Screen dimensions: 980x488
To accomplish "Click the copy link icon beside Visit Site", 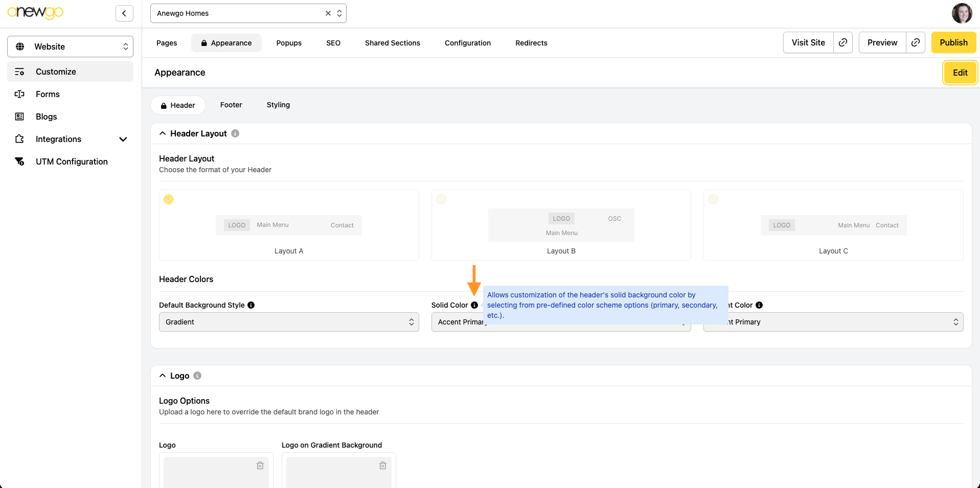I will [843, 42].
